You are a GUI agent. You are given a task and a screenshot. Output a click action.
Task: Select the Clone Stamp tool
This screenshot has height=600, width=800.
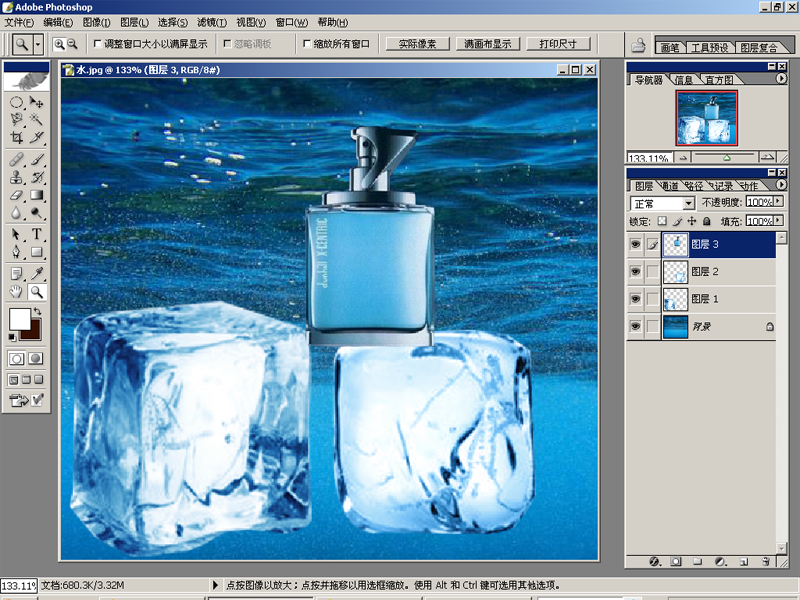coord(16,177)
